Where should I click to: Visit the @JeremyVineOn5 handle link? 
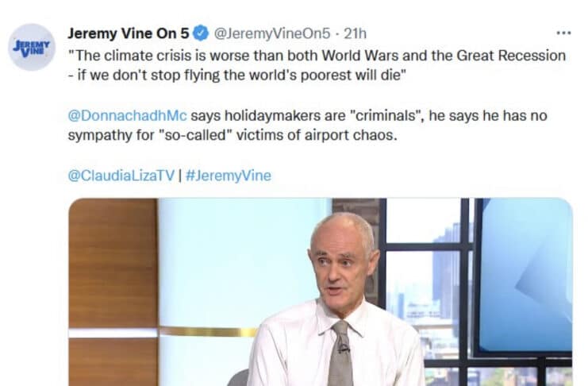272,34
